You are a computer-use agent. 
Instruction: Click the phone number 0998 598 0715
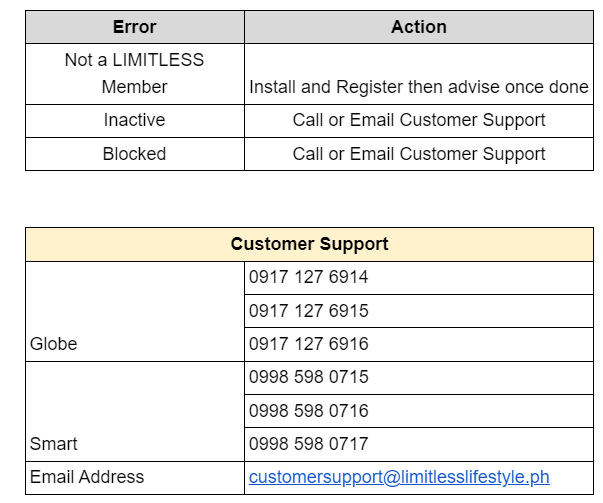309,377
